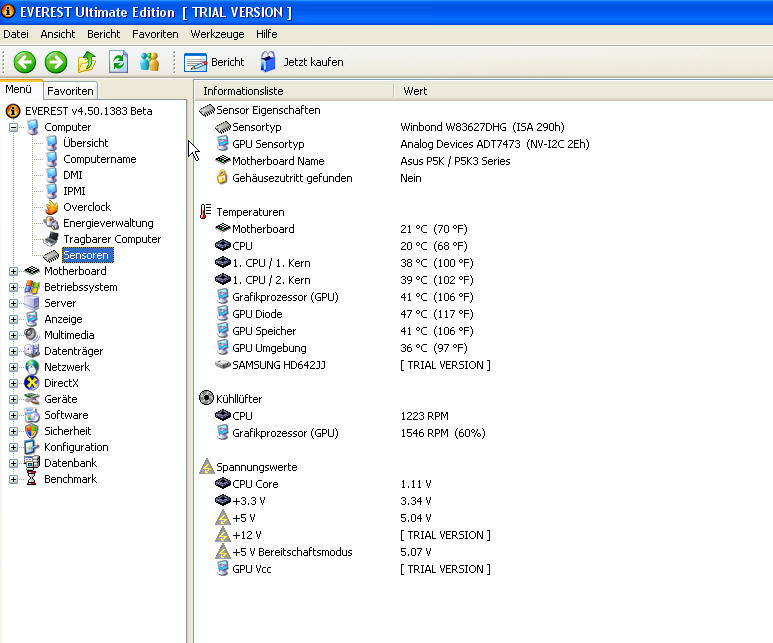Click the green Back arrow icon

(25, 62)
